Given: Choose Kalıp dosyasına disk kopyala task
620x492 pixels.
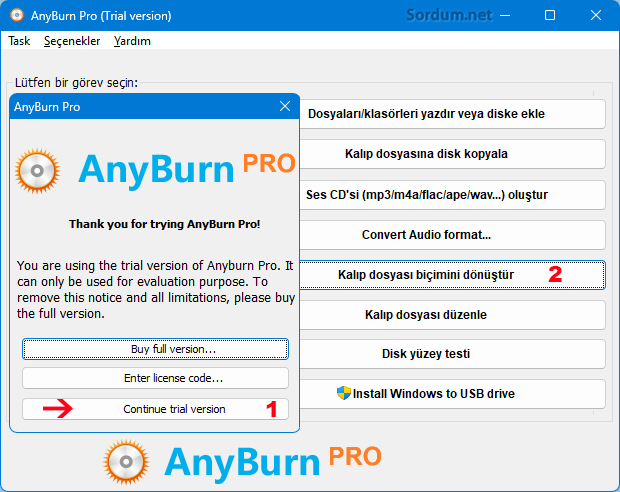Looking at the screenshot, I should (x=452, y=154).
